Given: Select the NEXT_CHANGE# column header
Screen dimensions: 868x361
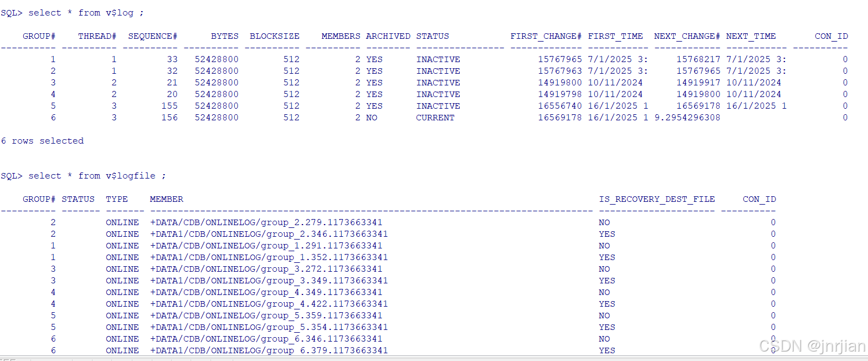Looking at the screenshot, I should 687,35.
